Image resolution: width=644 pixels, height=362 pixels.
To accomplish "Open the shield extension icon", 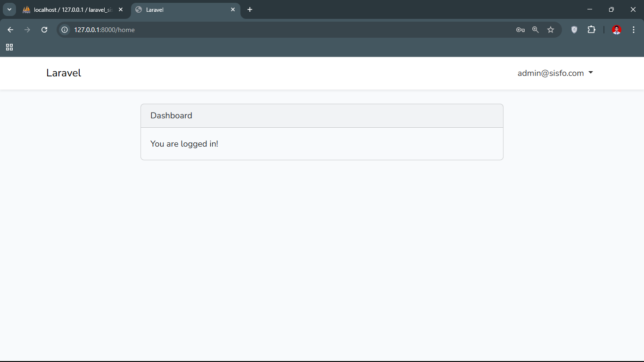I will (x=574, y=30).
